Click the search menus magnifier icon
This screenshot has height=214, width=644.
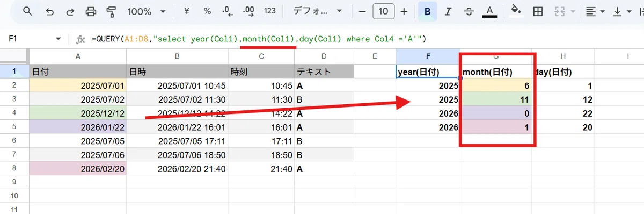pos(28,11)
